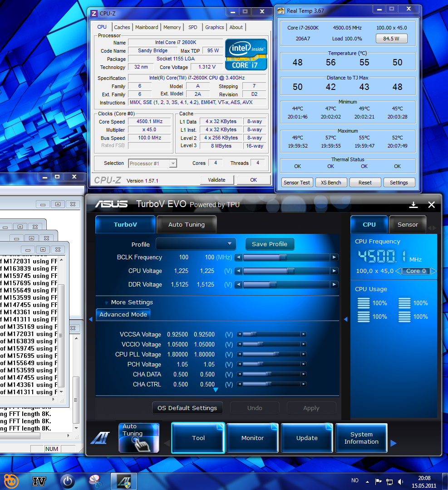Click the clock showing 20:08
Viewport: 448px width, 490px height.
pos(424,478)
